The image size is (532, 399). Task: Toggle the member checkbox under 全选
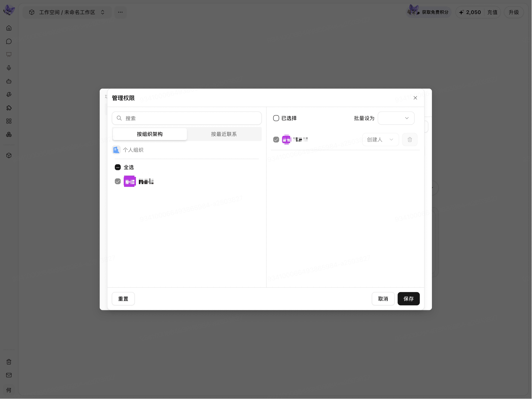[118, 181]
